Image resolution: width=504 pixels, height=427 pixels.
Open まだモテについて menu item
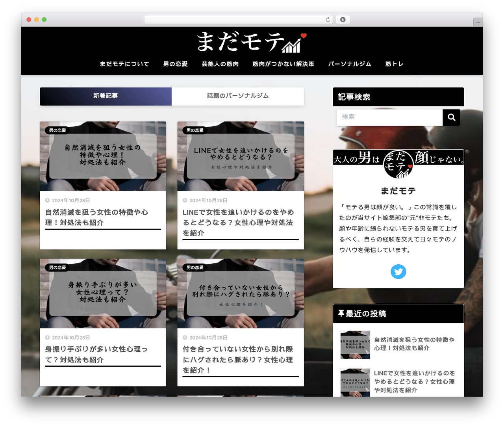point(124,64)
